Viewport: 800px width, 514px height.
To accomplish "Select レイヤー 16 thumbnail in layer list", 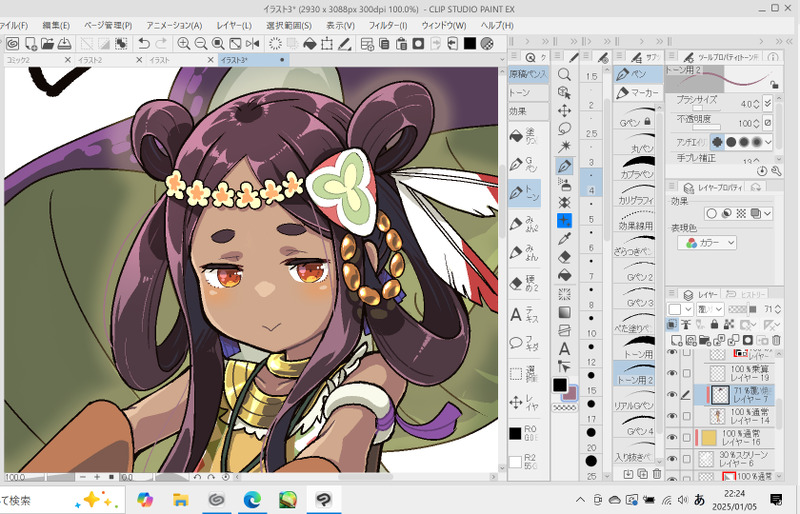I will 709,437.
